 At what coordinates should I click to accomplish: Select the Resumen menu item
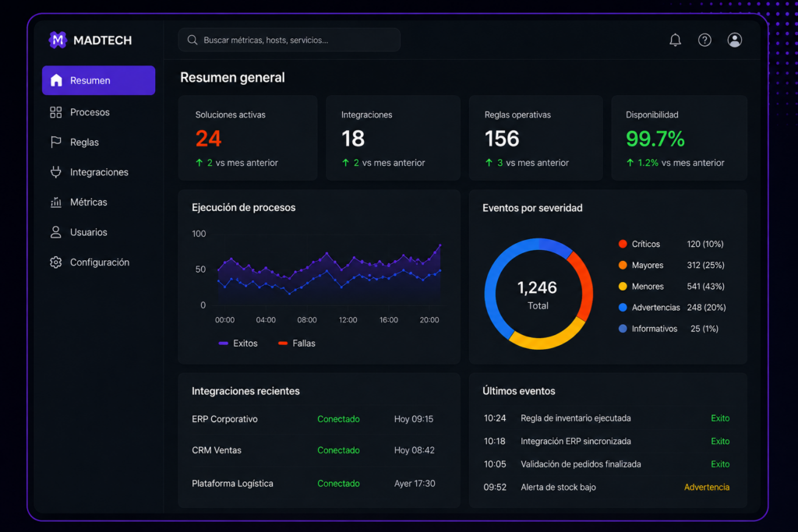pos(99,80)
